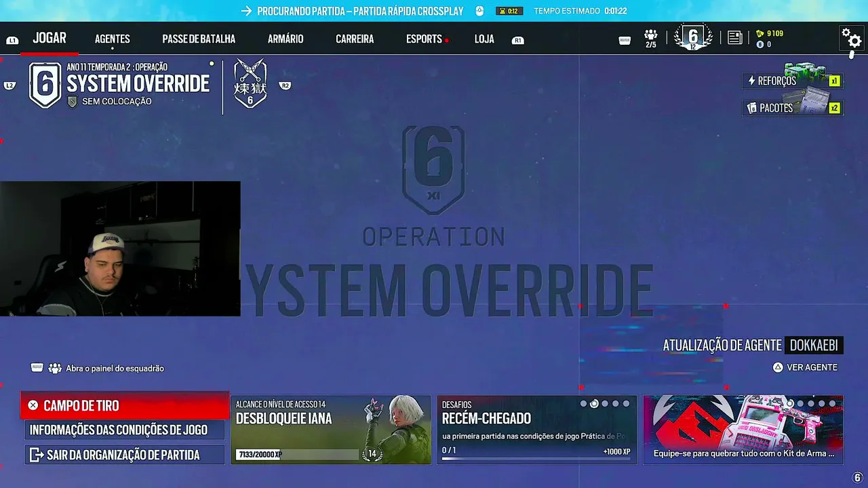The image size is (868, 488).
Task: Click the 0 / 1 challenge progress bar
Action: pyautogui.click(x=536, y=459)
